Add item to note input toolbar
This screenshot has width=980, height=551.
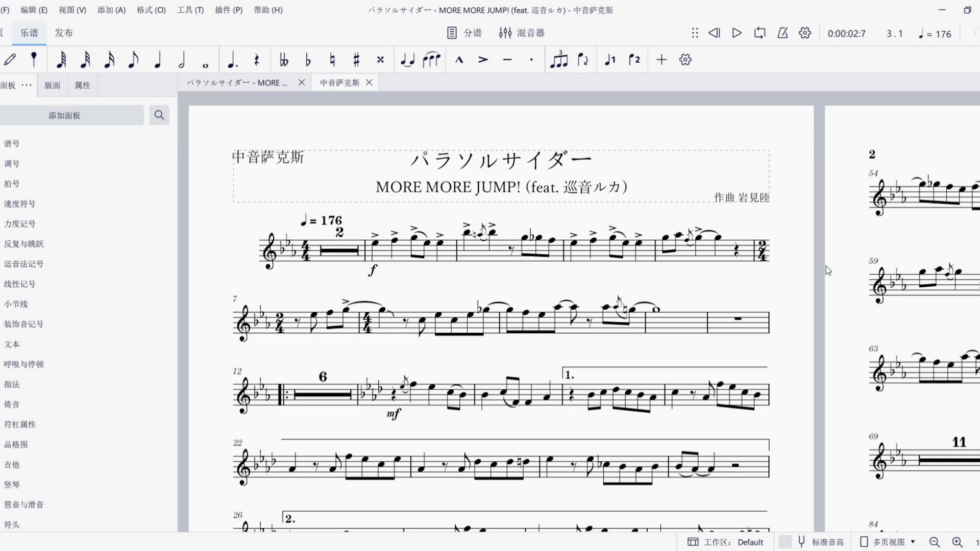point(661,60)
